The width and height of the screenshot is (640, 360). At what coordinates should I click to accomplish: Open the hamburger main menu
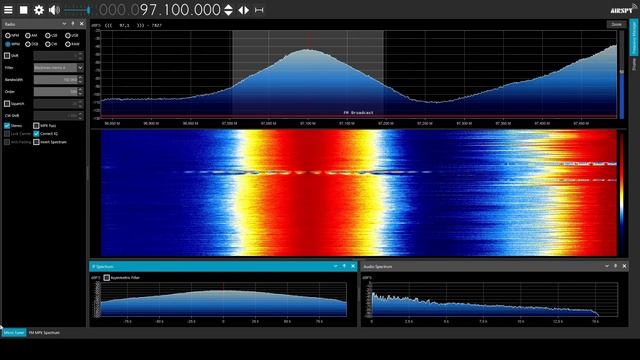pyautogui.click(x=8, y=10)
